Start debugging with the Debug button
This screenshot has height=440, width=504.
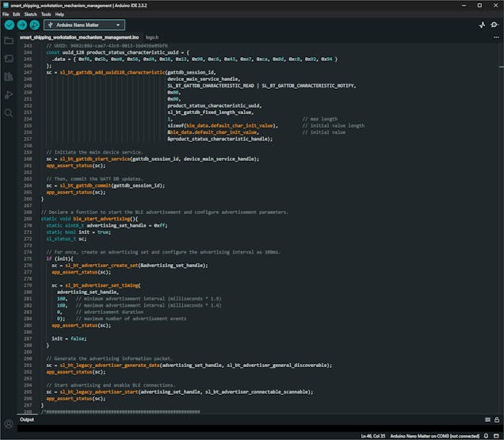point(34,25)
